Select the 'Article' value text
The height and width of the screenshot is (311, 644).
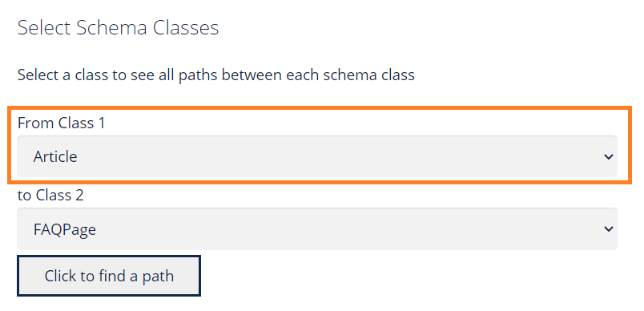(x=55, y=156)
